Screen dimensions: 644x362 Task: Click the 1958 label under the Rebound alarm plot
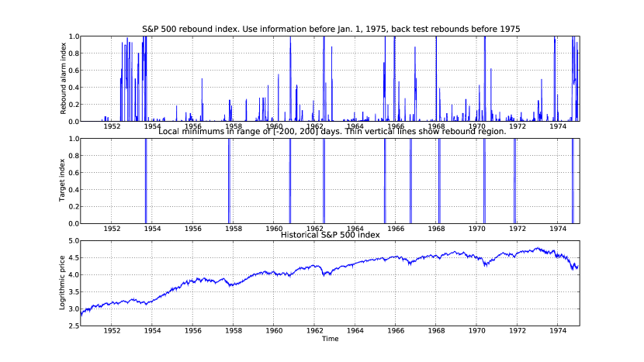tap(234, 126)
